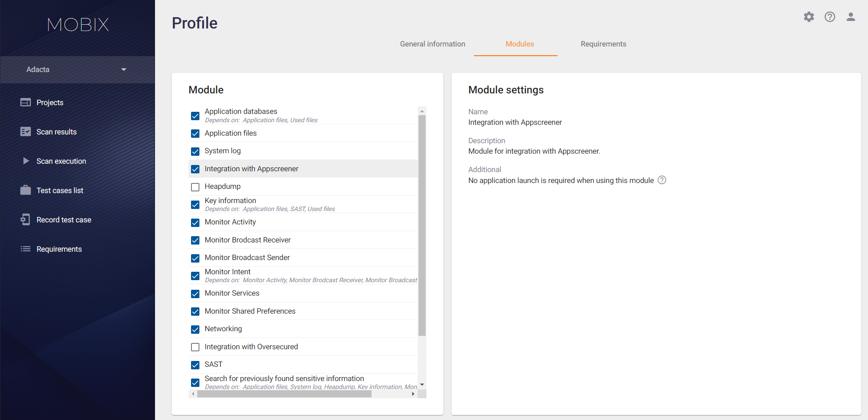Uncheck Monitor Intent checkbox

click(x=195, y=276)
